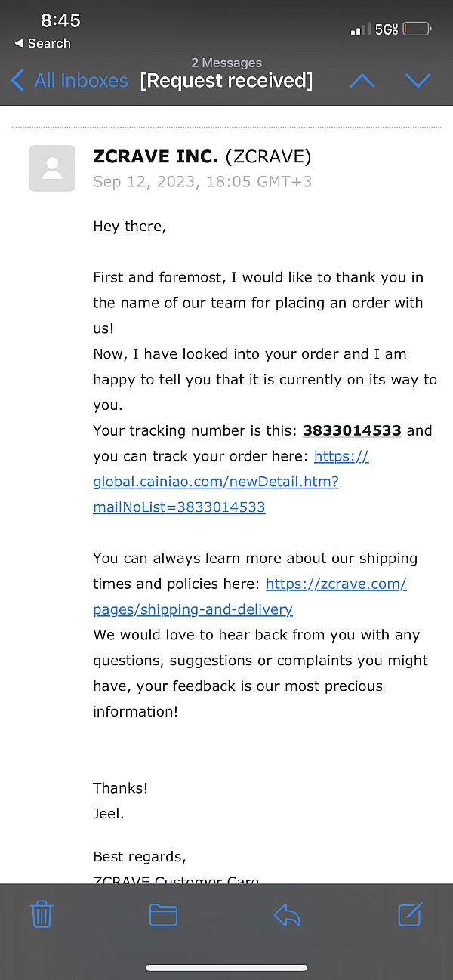
Task: Tap the sender avatar placeholder
Action: coord(52,168)
